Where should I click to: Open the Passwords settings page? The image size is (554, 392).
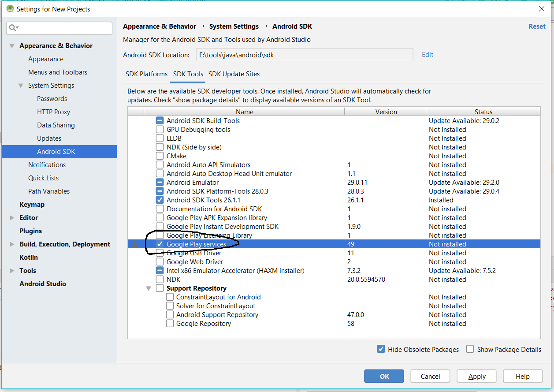[x=52, y=99]
